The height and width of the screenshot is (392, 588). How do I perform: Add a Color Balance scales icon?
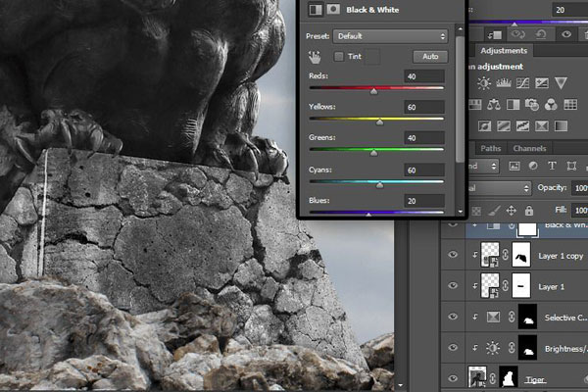click(494, 105)
